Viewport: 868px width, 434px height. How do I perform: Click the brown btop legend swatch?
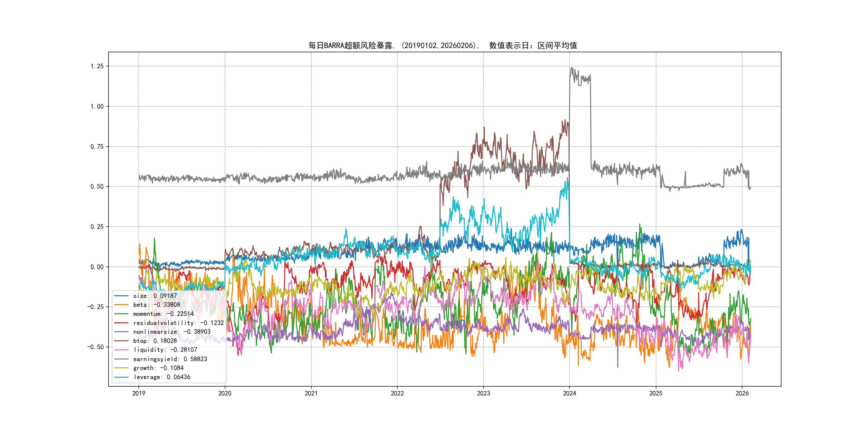point(121,341)
